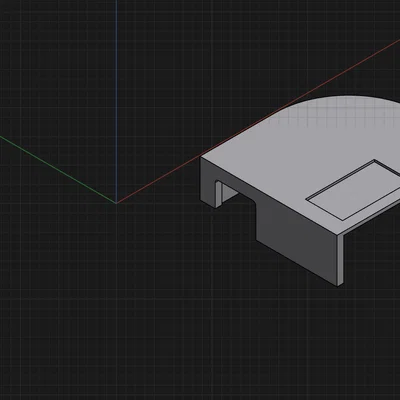Select the thin light end face at the bottom right
The height and width of the screenshot is (400, 400).
point(341,259)
